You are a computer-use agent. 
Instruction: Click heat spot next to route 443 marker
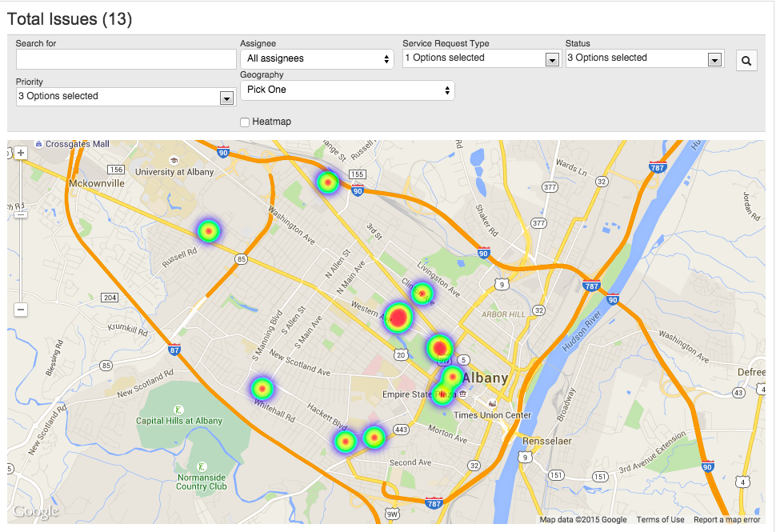pyautogui.click(x=374, y=438)
